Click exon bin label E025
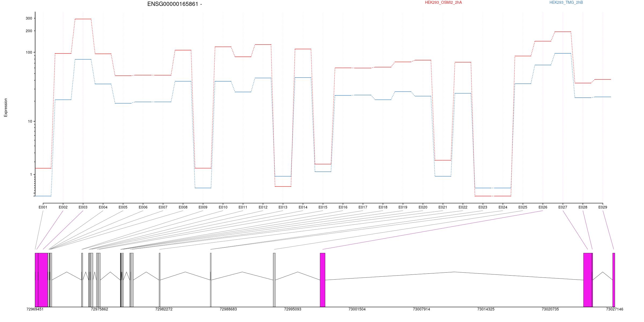The width and height of the screenshot is (644, 322). pyautogui.click(x=523, y=207)
